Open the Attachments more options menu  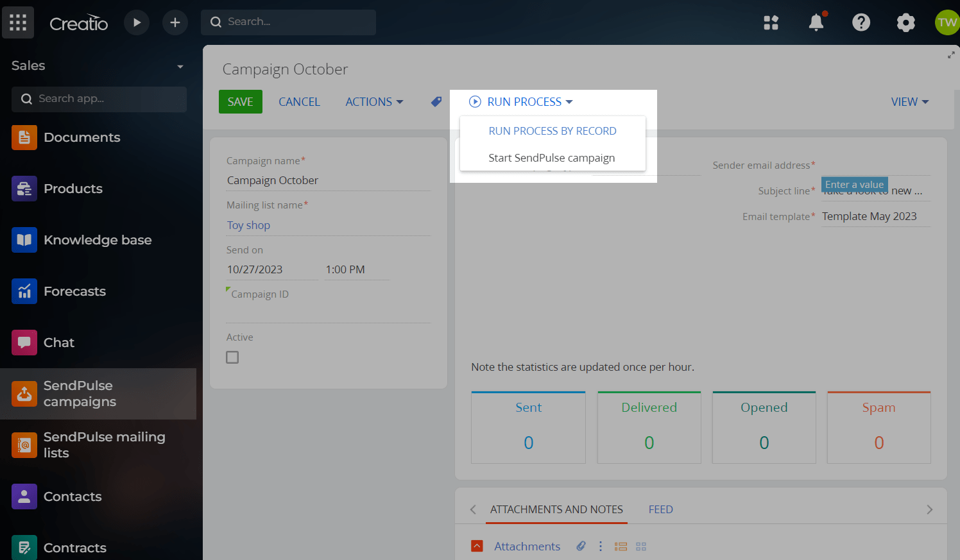[x=601, y=546]
